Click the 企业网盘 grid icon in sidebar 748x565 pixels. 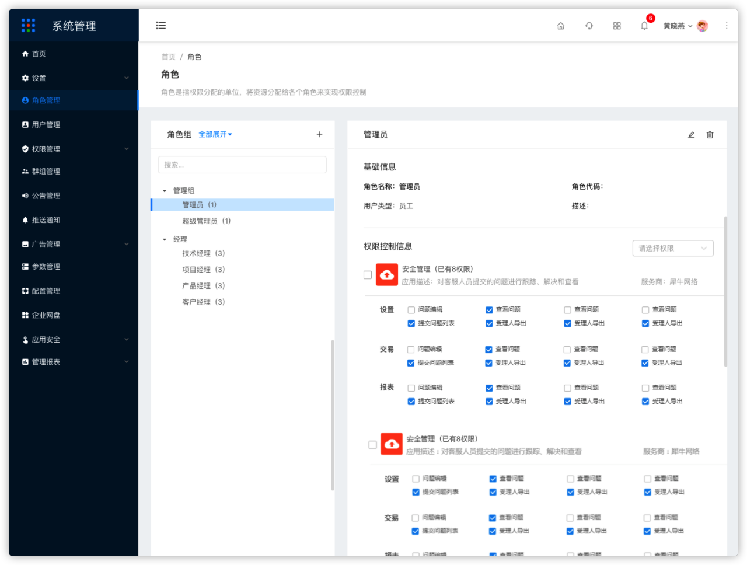coord(25,315)
